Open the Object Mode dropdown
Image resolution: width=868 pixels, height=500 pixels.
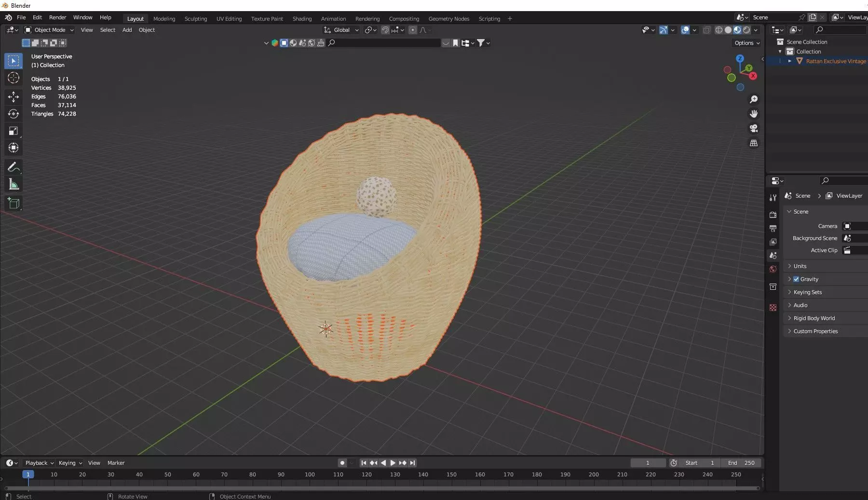click(49, 30)
